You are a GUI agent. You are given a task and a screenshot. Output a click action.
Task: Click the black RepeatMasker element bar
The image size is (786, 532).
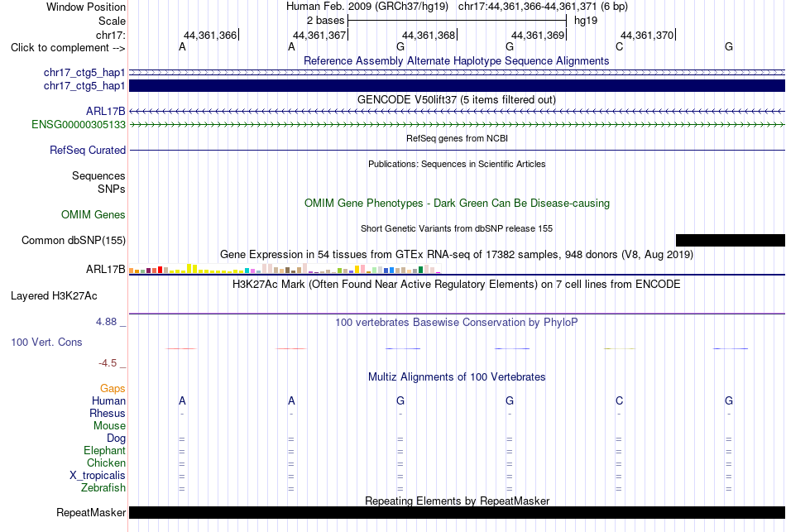[458, 512]
